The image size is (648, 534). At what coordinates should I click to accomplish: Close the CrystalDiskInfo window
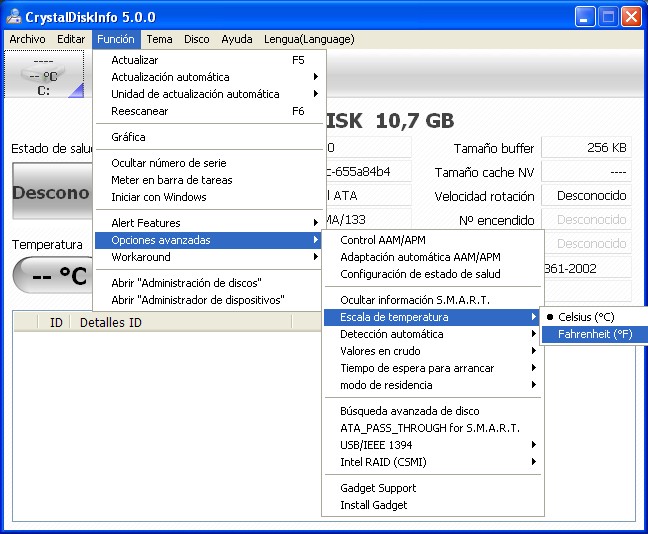[x=631, y=17]
